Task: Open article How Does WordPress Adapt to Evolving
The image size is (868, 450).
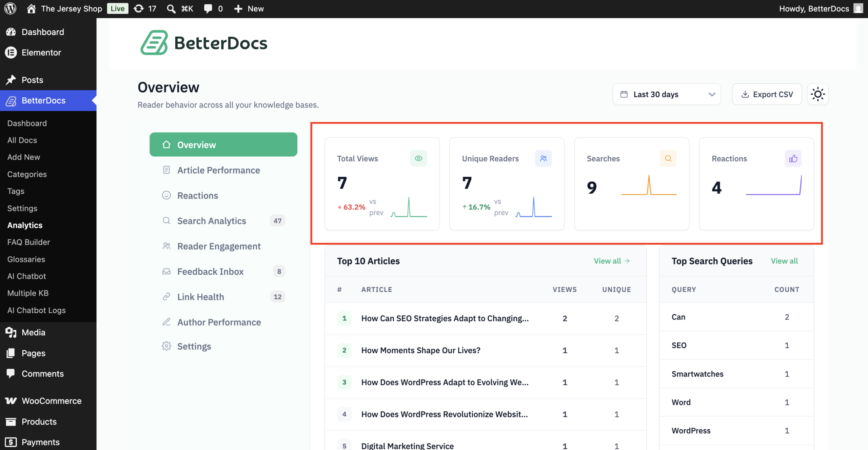Action: [x=445, y=382]
